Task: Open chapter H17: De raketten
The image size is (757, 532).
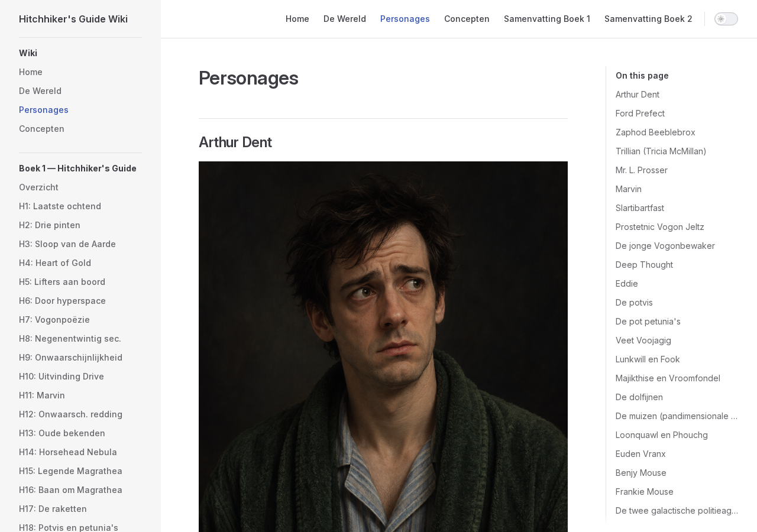Action: (x=53, y=509)
